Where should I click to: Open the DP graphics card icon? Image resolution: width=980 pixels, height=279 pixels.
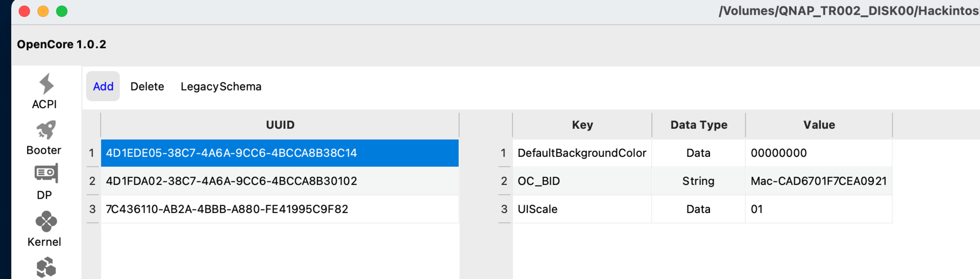(46, 174)
